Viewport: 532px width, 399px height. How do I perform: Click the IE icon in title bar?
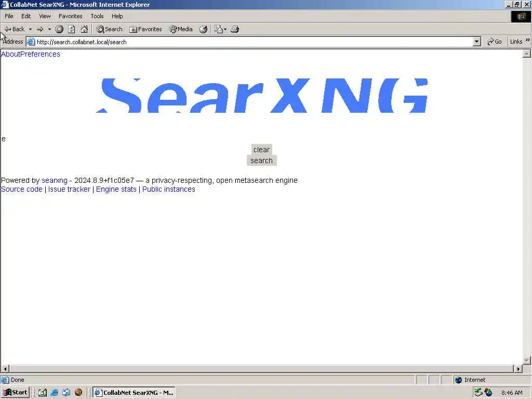click(5, 4)
